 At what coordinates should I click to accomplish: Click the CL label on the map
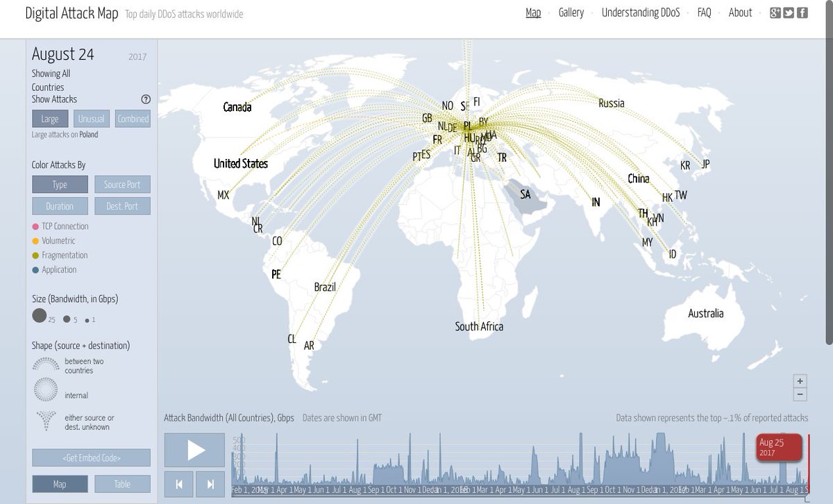click(x=292, y=339)
